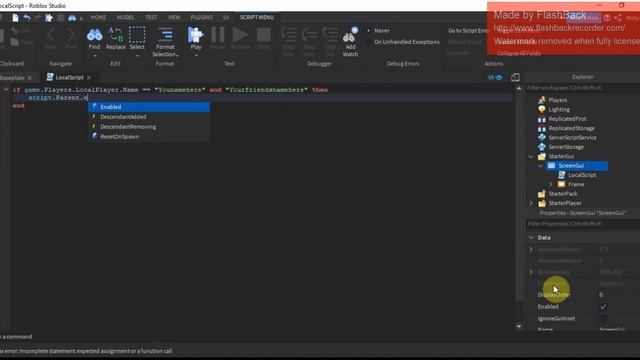The width and height of the screenshot is (640, 360).
Task: Switch to the Baseplate document tab
Action: [x=12, y=78]
